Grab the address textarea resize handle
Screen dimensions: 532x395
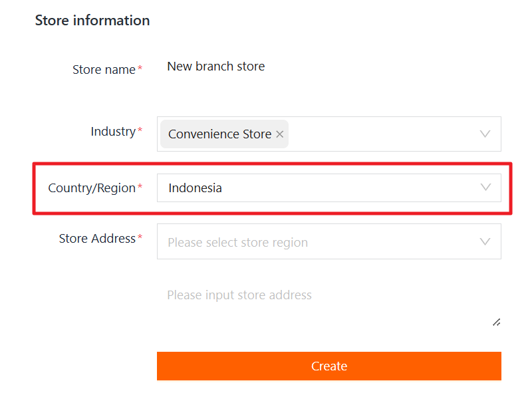coord(496,322)
